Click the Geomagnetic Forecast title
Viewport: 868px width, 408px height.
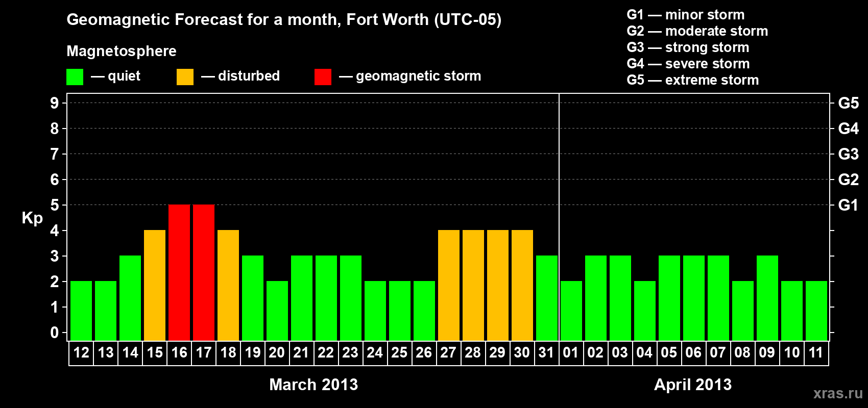pos(284,20)
